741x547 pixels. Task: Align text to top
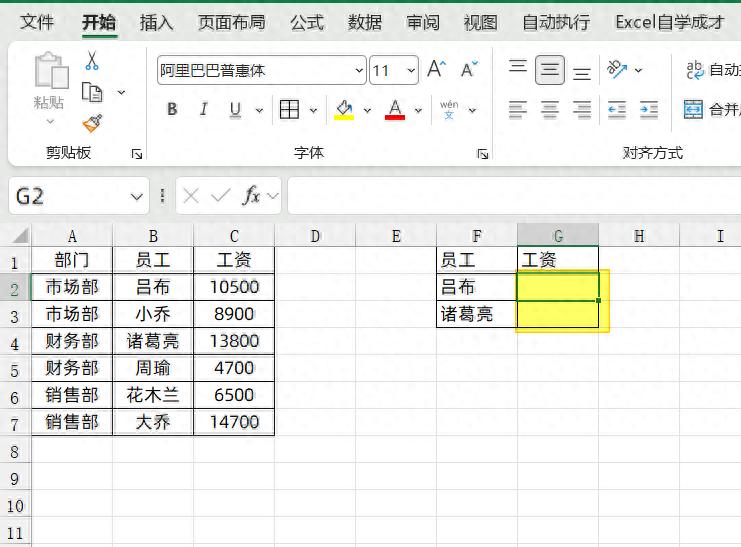coord(518,68)
